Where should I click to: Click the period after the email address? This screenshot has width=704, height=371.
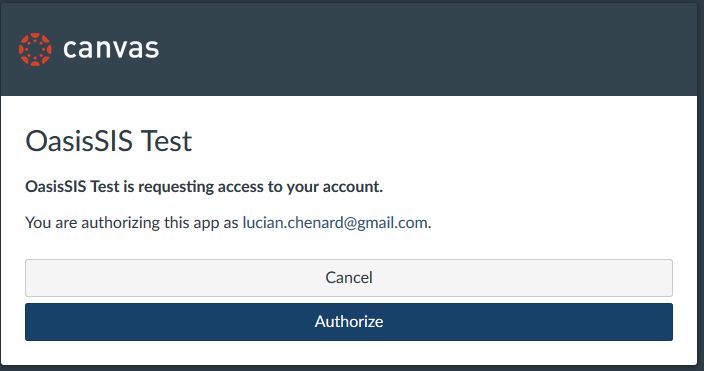[429, 223]
